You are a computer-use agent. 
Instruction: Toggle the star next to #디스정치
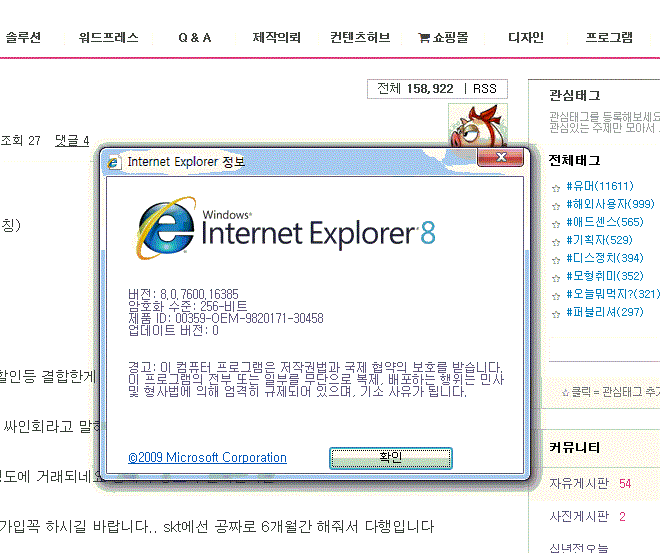pyautogui.click(x=556, y=260)
